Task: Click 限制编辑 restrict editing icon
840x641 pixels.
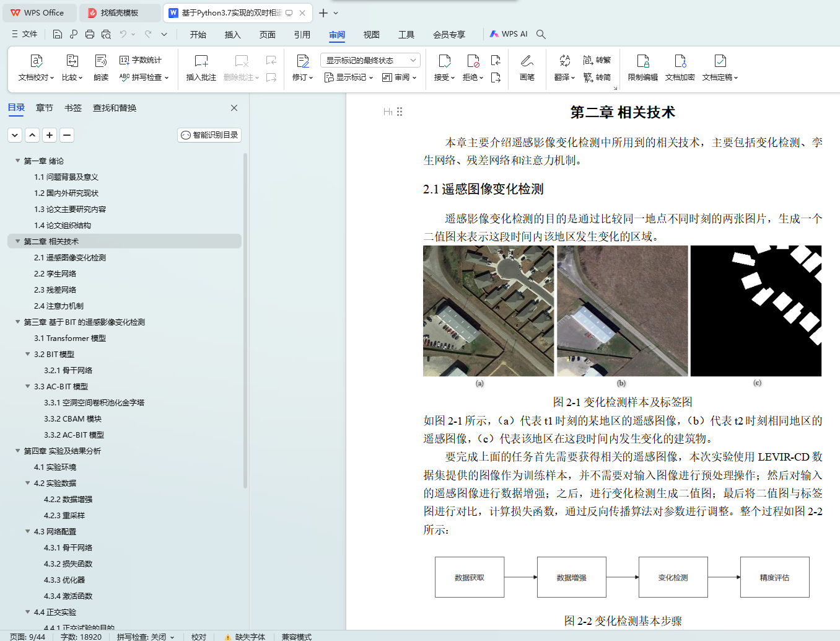Action: tap(642, 61)
